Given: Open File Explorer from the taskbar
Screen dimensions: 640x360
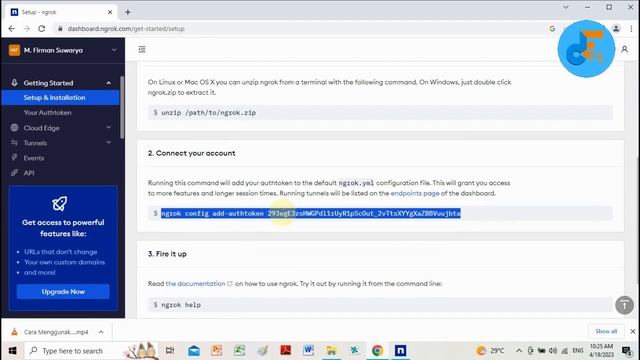Looking at the screenshot, I should click(x=331, y=350).
